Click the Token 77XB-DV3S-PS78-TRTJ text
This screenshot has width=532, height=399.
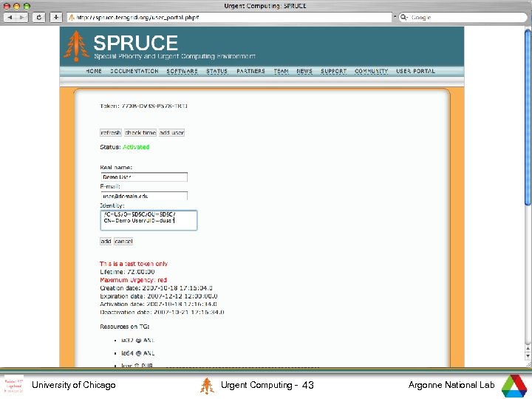144,106
